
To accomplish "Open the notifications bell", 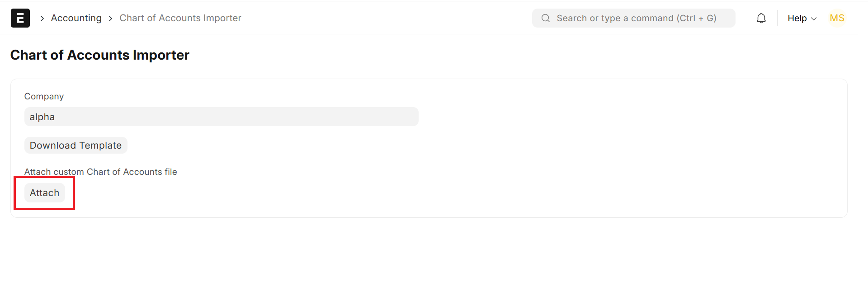I will point(761,18).
